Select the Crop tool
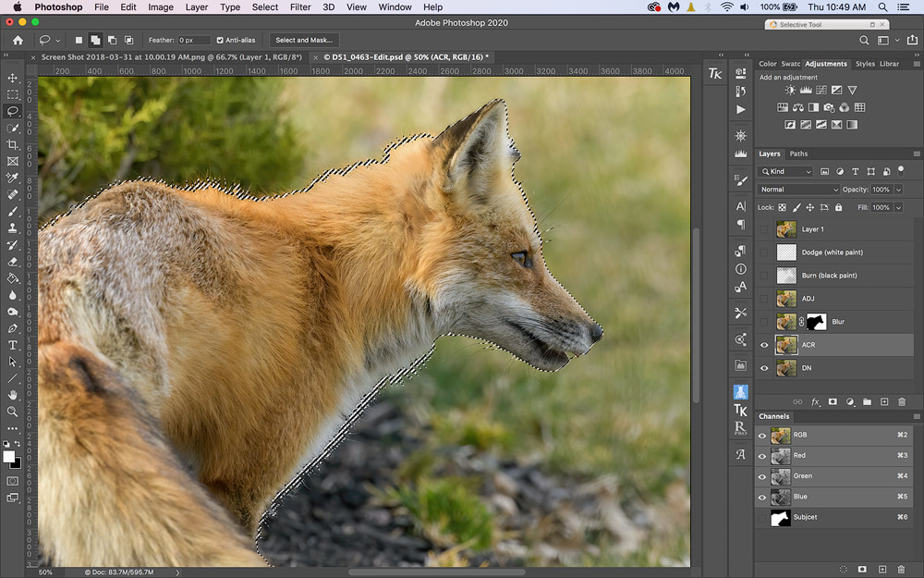Viewport: 924px width, 578px height. [x=13, y=144]
